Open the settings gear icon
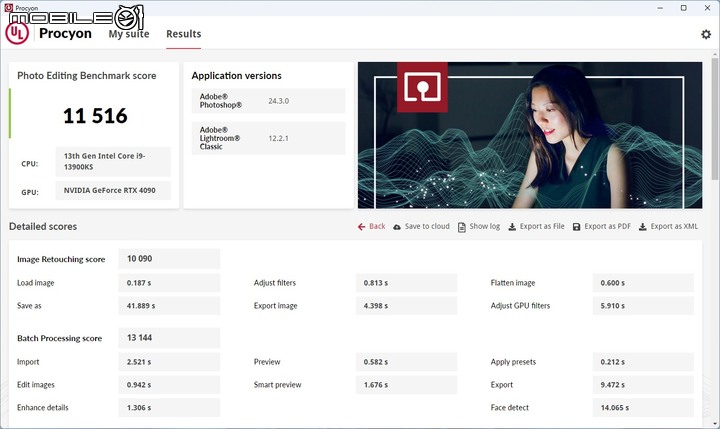Screen dimensions: 720x429 706,34
